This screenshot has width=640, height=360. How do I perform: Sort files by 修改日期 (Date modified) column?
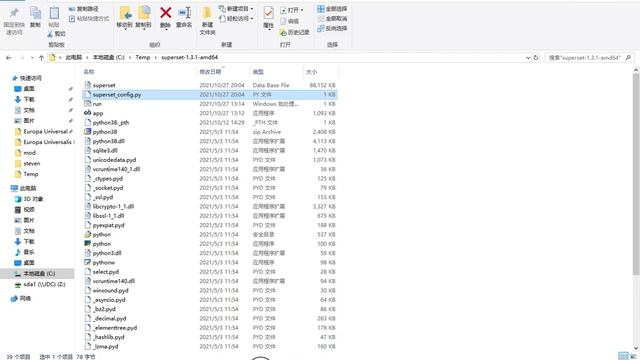point(210,72)
